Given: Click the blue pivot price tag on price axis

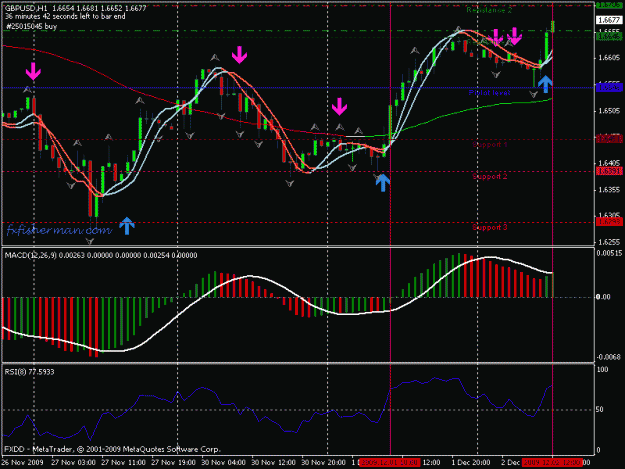Looking at the screenshot, I should point(609,88).
